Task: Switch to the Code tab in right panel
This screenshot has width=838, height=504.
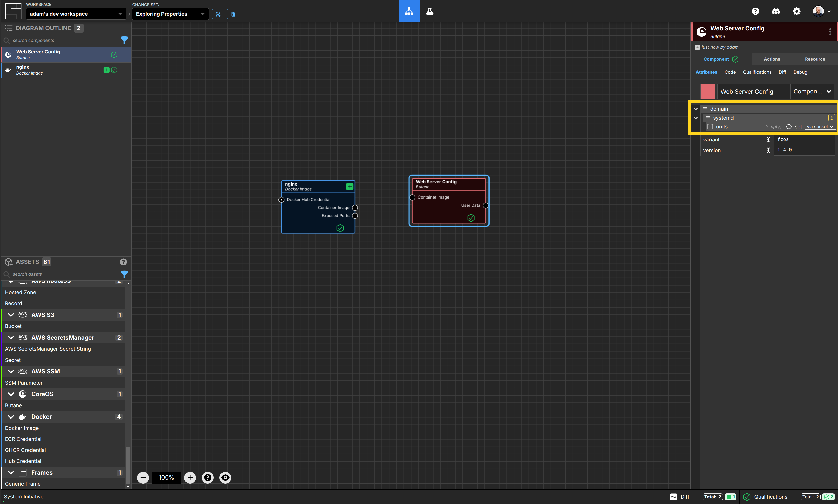Action: pos(730,72)
